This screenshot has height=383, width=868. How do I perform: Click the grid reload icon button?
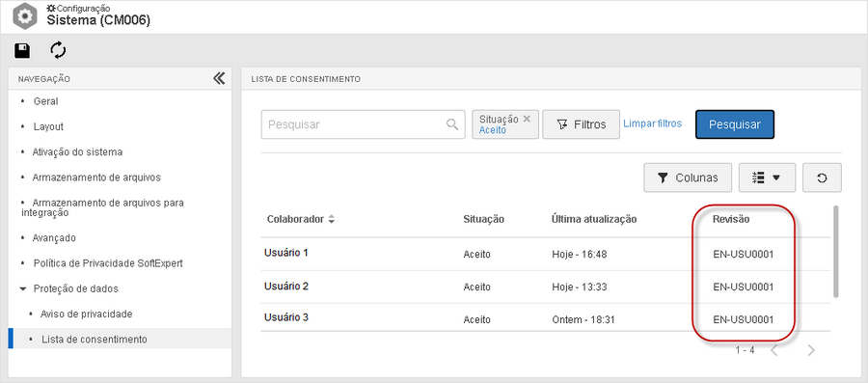coord(822,178)
